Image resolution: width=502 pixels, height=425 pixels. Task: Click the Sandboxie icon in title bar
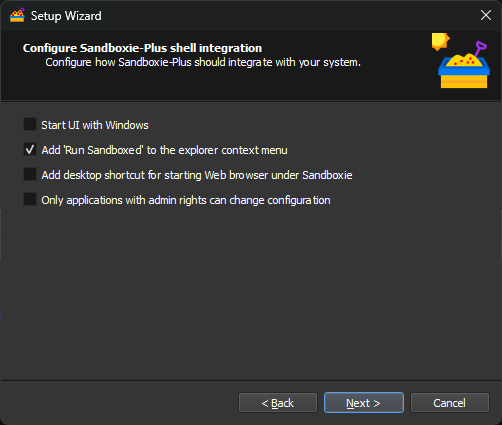tap(17, 15)
